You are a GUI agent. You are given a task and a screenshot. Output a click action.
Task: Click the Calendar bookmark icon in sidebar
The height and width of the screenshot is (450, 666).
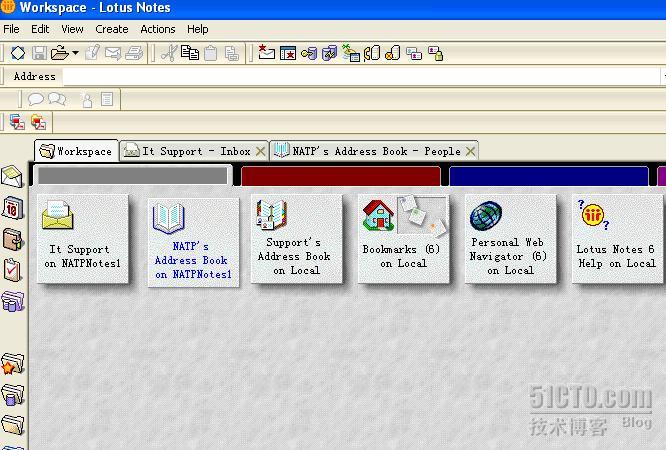coord(13,208)
